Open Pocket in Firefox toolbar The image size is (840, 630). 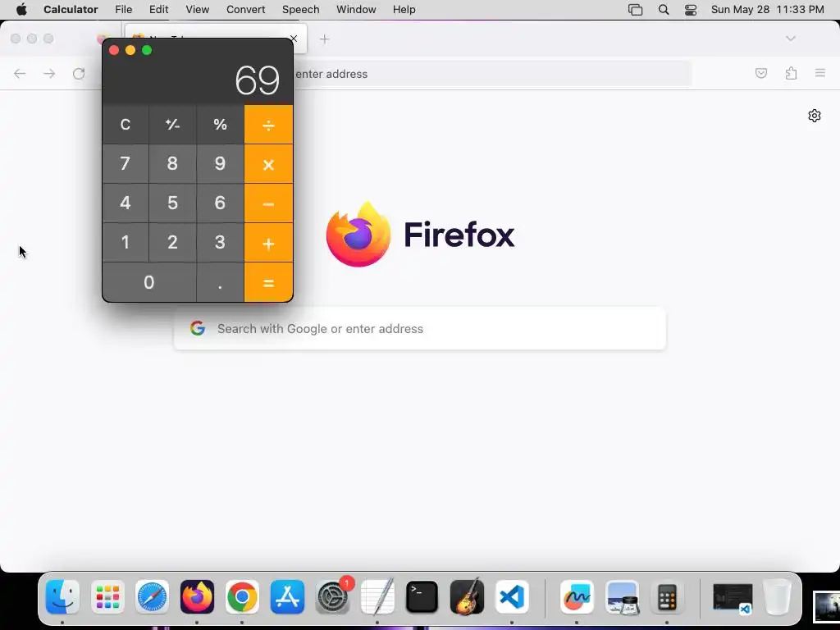pos(761,73)
